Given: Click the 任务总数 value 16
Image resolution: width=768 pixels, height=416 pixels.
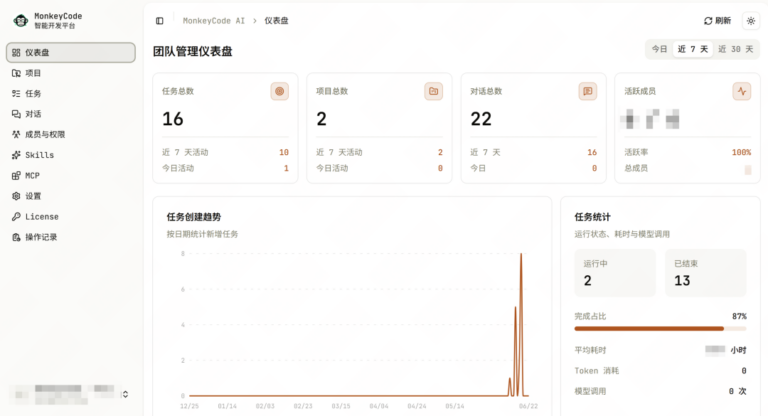Looking at the screenshot, I should [172, 119].
